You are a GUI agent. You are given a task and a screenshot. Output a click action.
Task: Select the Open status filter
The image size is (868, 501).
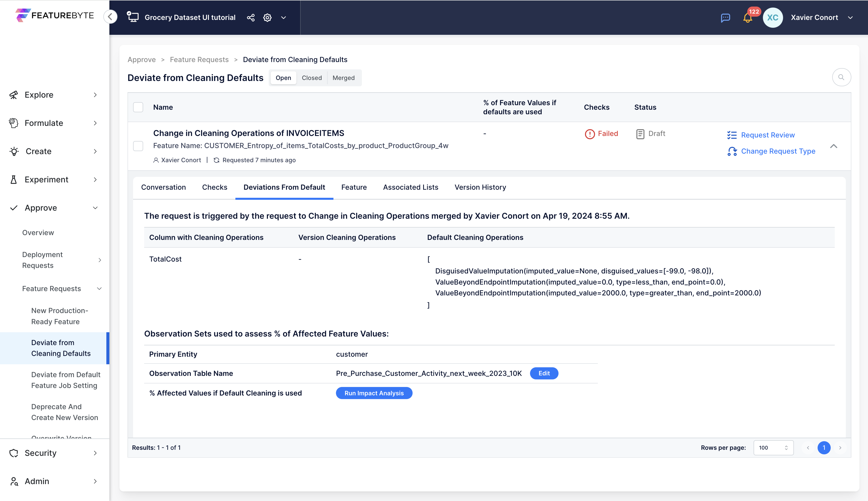tap(283, 78)
